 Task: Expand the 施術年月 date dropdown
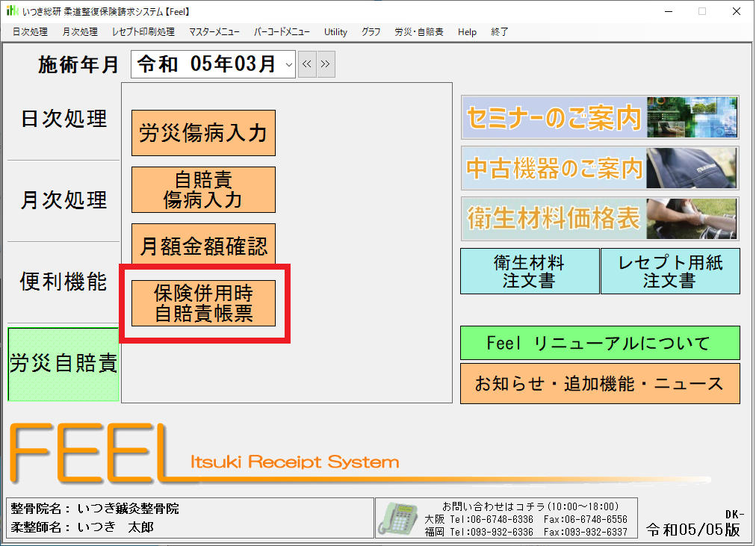[x=288, y=64]
